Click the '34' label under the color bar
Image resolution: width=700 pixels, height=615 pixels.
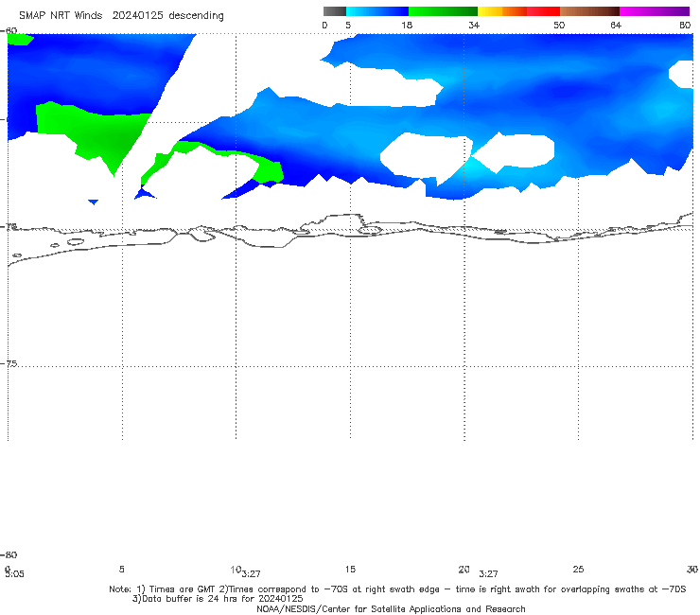[474, 25]
